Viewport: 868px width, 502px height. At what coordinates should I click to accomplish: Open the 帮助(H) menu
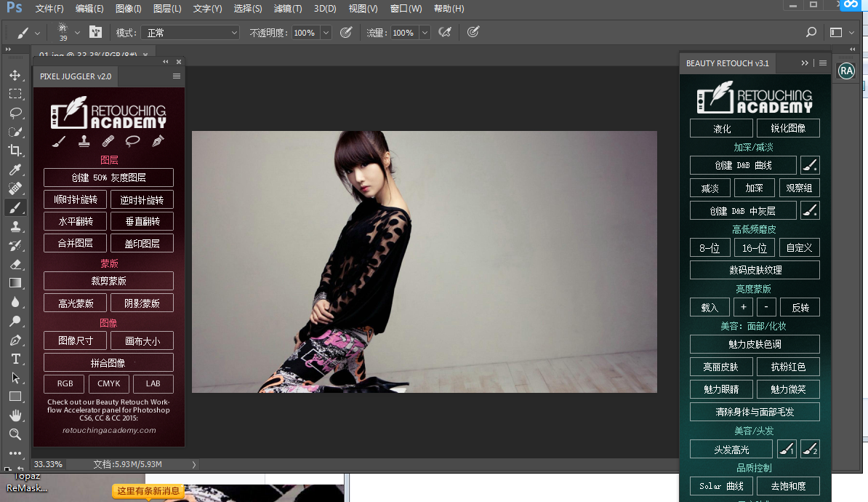click(449, 8)
